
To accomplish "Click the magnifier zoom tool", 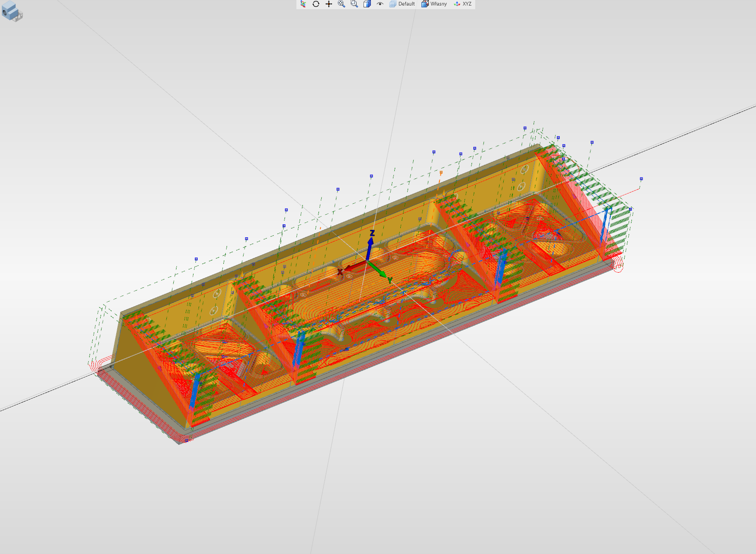I will [341, 4].
